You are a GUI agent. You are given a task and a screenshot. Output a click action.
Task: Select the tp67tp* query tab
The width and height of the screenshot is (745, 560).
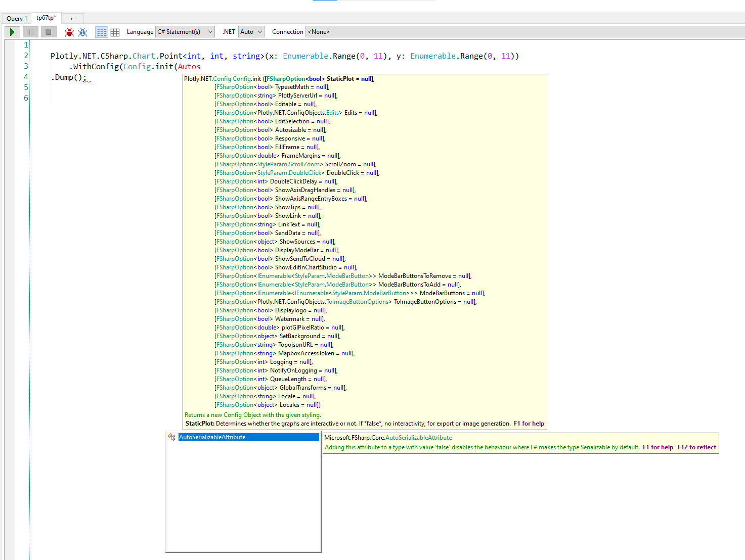[46, 18]
